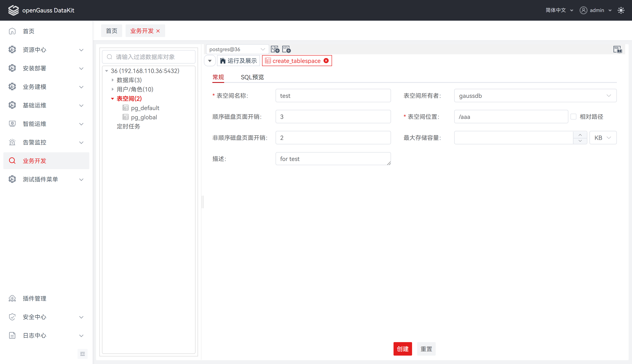Select pg_global in the tree
This screenshot has width=632, height=364.
tap(144, 117)
